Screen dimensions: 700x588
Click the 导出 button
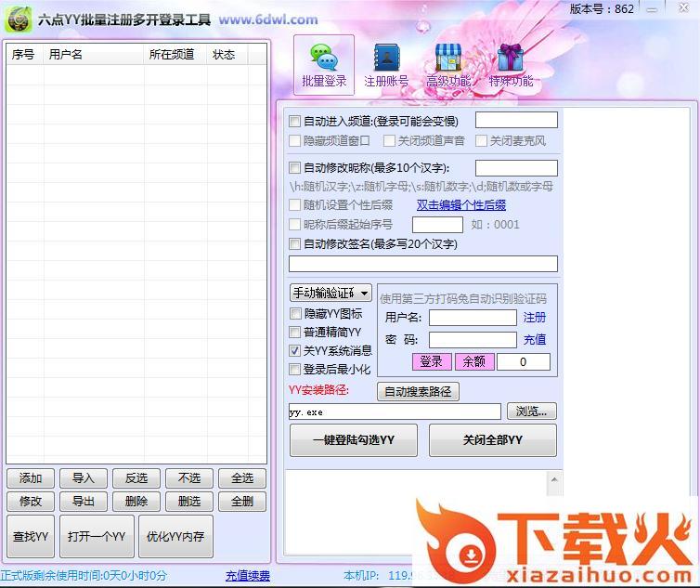pyautogui.click(x=84, y=502)
